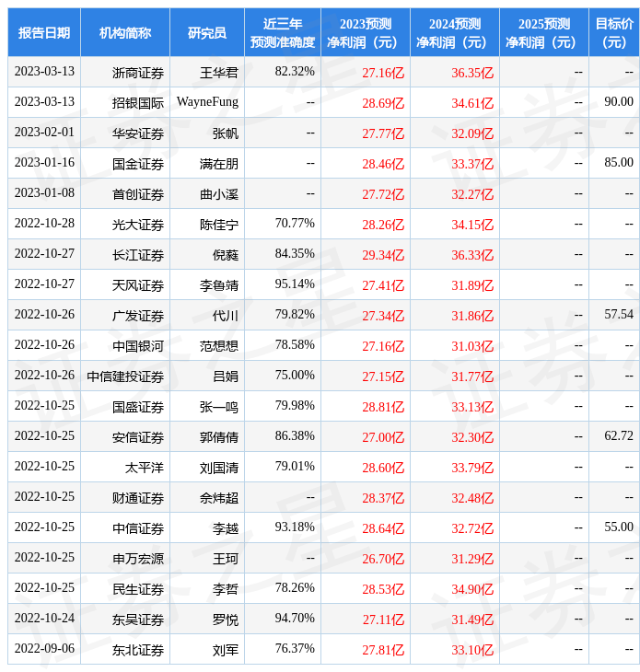Click researcher name WayneFung
The image size is (640, 672).
click(x=207, y=102)
